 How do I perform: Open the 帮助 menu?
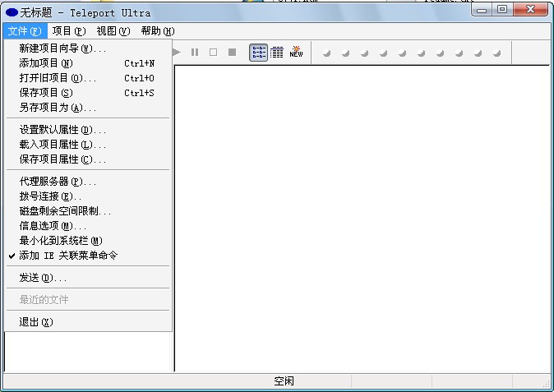coord(157,31)
